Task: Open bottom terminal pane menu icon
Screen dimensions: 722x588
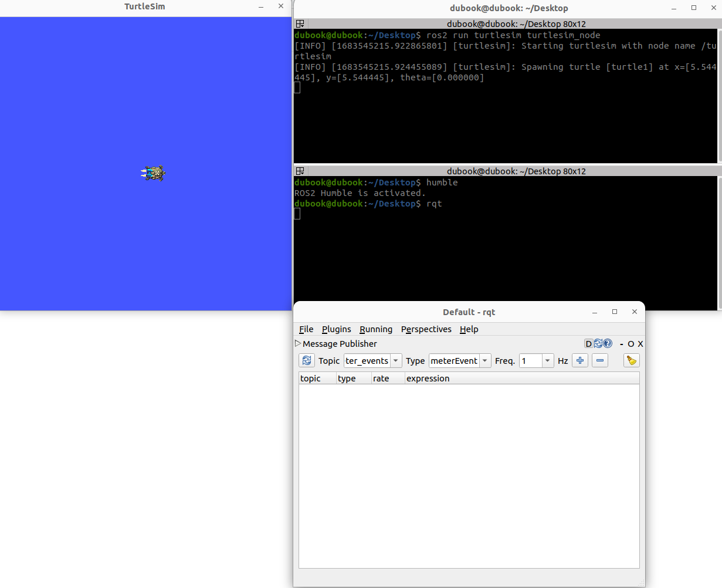Action: tap(300, 171)
